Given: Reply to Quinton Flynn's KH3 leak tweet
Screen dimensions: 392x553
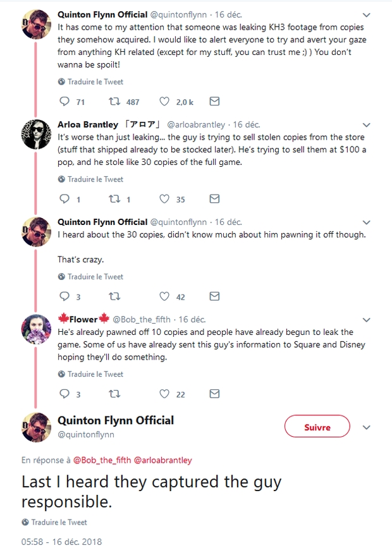Looking at the screenshot, I should tap(64, 102).
